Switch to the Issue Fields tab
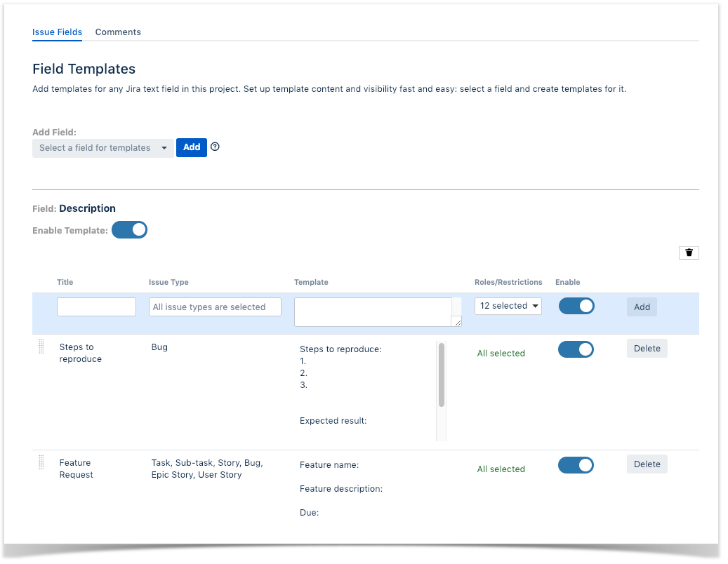This screenshot has width=728, height=564. tap(57, 32)
